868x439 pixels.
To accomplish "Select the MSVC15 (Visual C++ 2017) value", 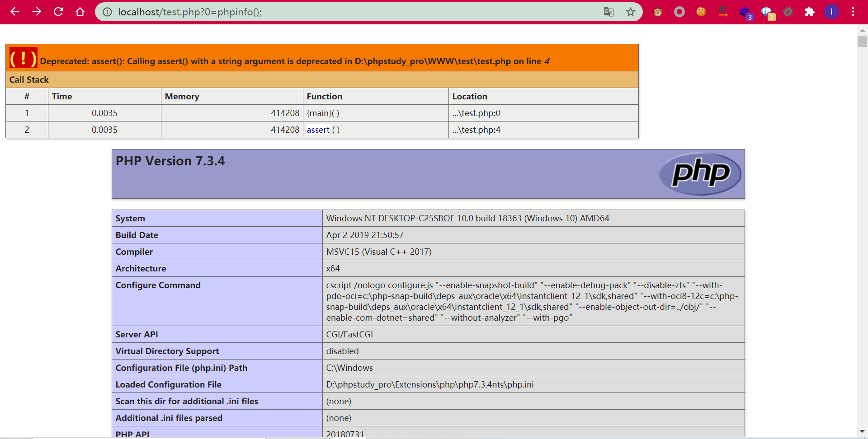I will pyautogui.click(x=533, y=252).
